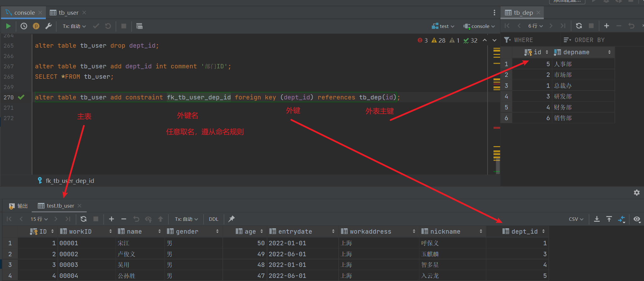644x281 pixels.
Task: Open CSV export format dropdown
Action: click(576, 219)
